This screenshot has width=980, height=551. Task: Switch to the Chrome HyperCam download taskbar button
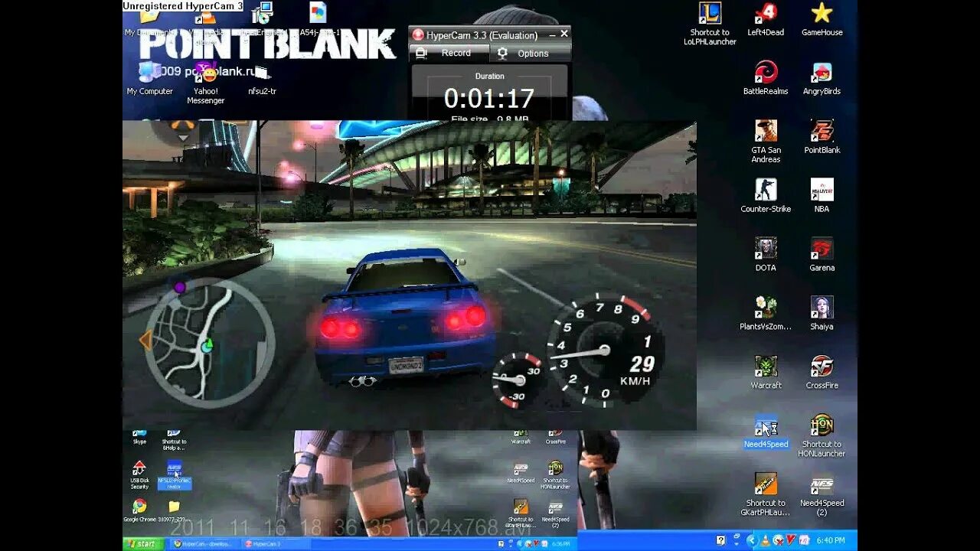click(x=205, y=543)
